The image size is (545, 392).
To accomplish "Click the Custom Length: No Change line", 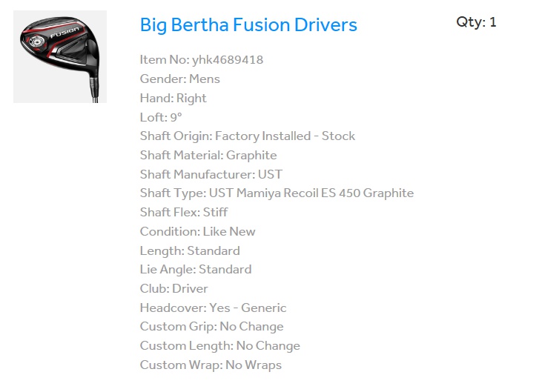I will point(220,346).
